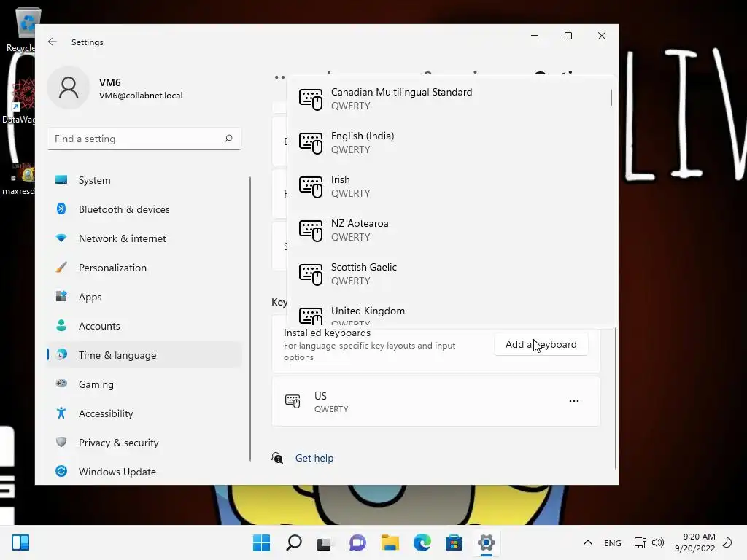Open volume control in system tray

658,542
